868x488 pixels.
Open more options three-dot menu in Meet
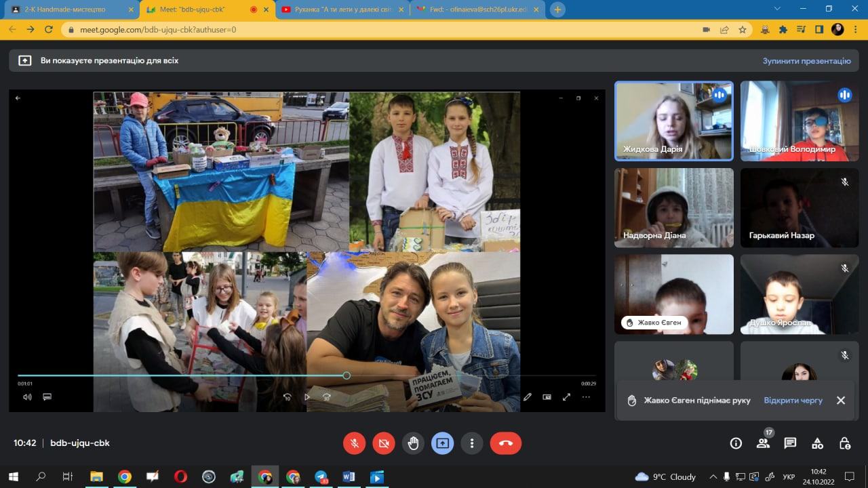pos(471,443)
